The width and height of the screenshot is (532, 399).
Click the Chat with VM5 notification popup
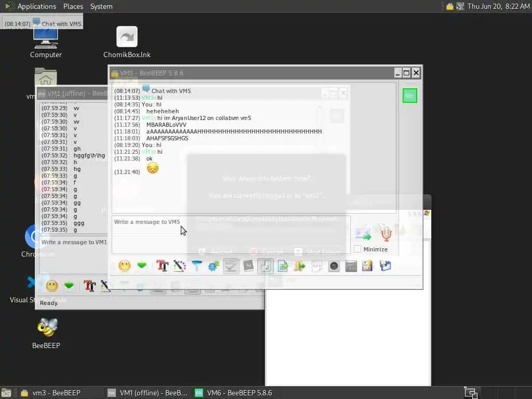coord(42,22)
